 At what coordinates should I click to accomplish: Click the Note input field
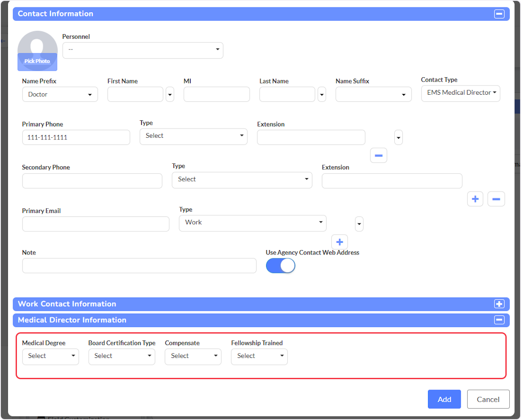(139, 266)
